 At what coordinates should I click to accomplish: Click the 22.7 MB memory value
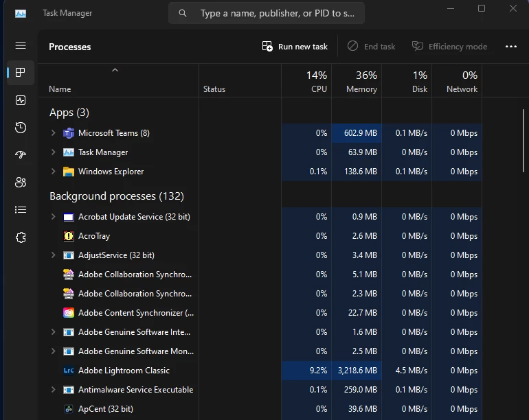(362, 313)
